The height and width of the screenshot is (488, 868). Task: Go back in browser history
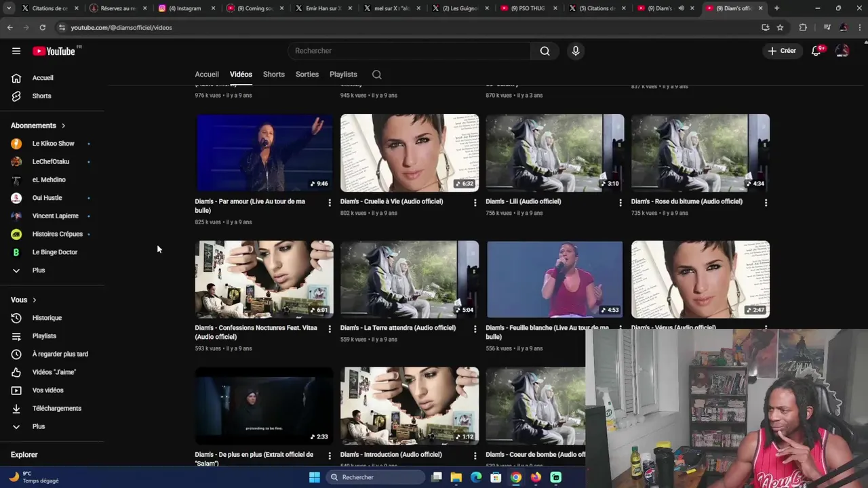point(9,27)
